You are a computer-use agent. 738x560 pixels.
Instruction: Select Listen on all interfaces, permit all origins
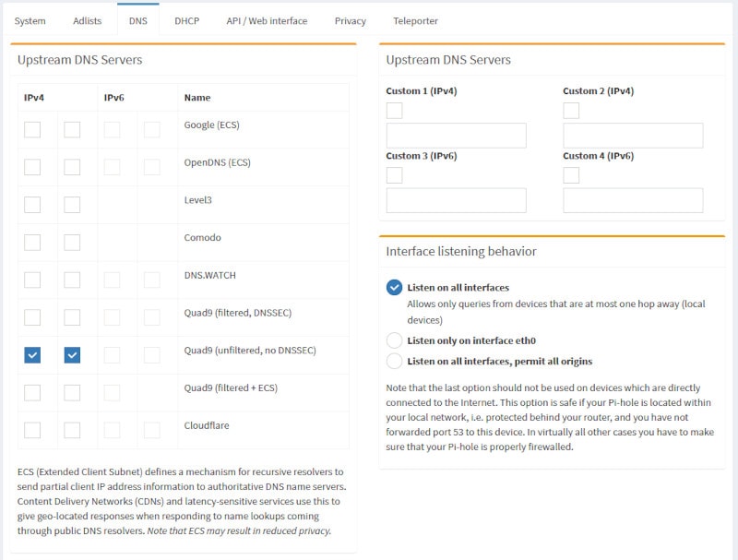pos(395,361)
